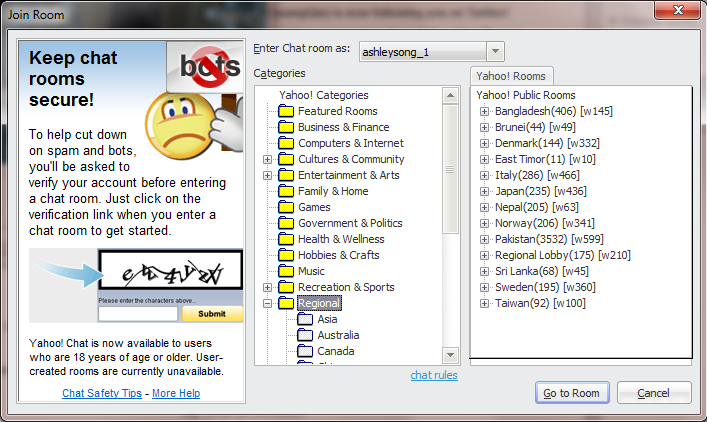This screenshot has width=707, height=422.
Task: Click the Entertainment & Arts folder icon
Action: coord(286,175)
